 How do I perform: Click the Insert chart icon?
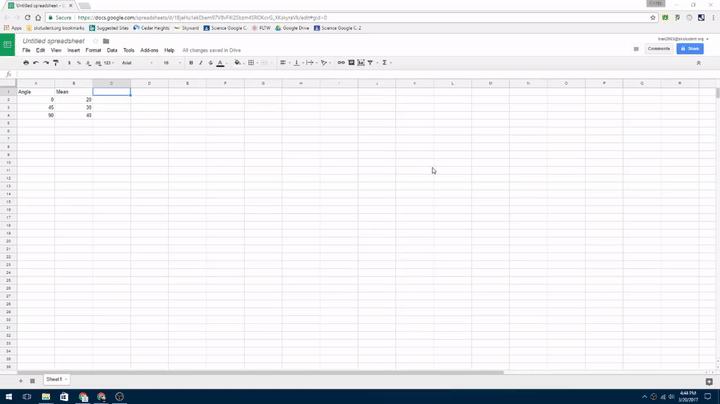[361, 63]
